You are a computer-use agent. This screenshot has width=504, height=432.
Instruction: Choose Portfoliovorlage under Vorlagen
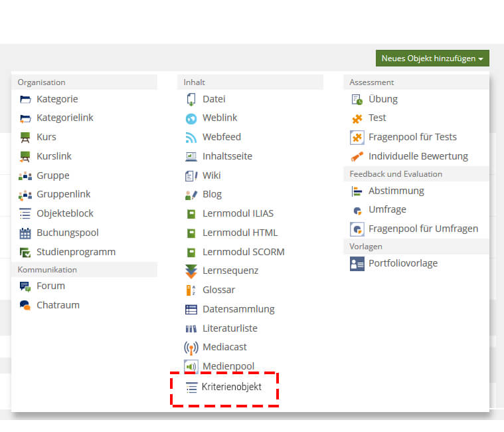403,263
